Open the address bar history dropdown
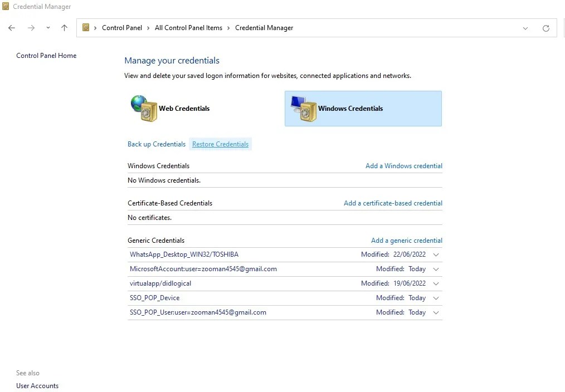Screen dimensions: 565x392 click(x=525, y=28)
